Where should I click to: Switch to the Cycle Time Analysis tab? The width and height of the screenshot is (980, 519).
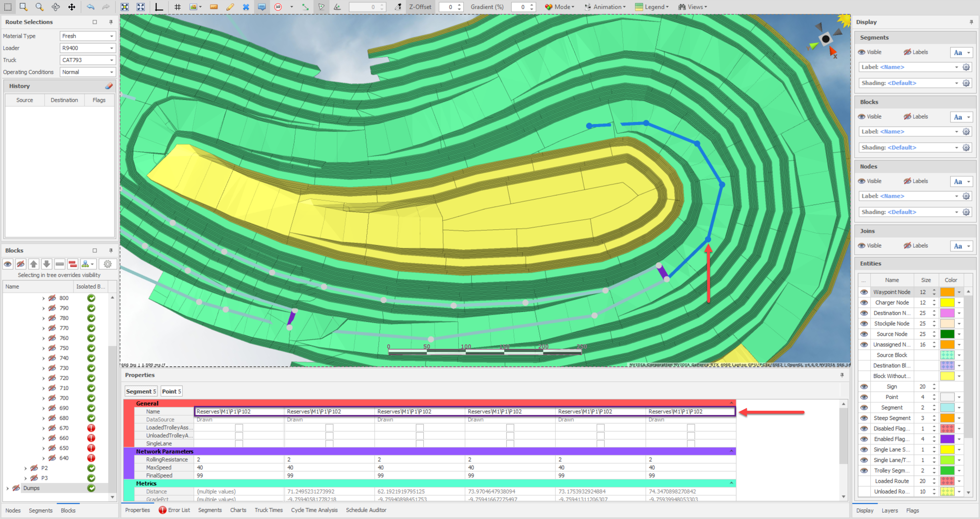click(x=314, y=510)
